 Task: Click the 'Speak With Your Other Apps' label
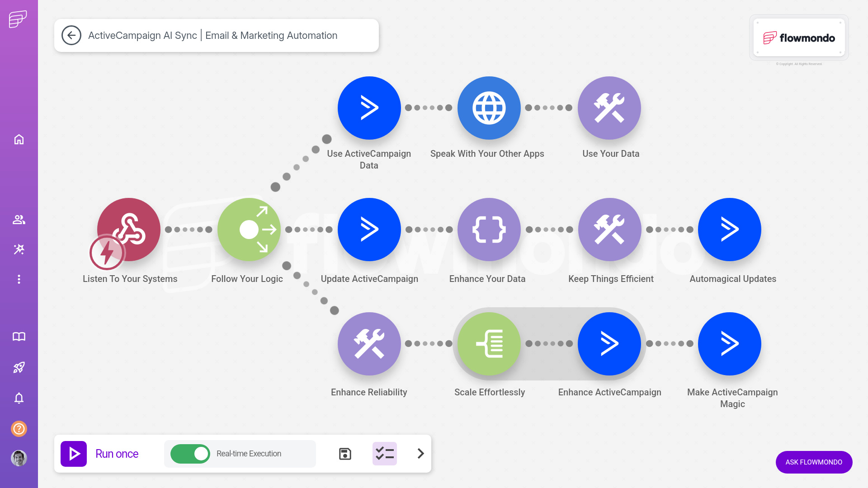point(487,154)
